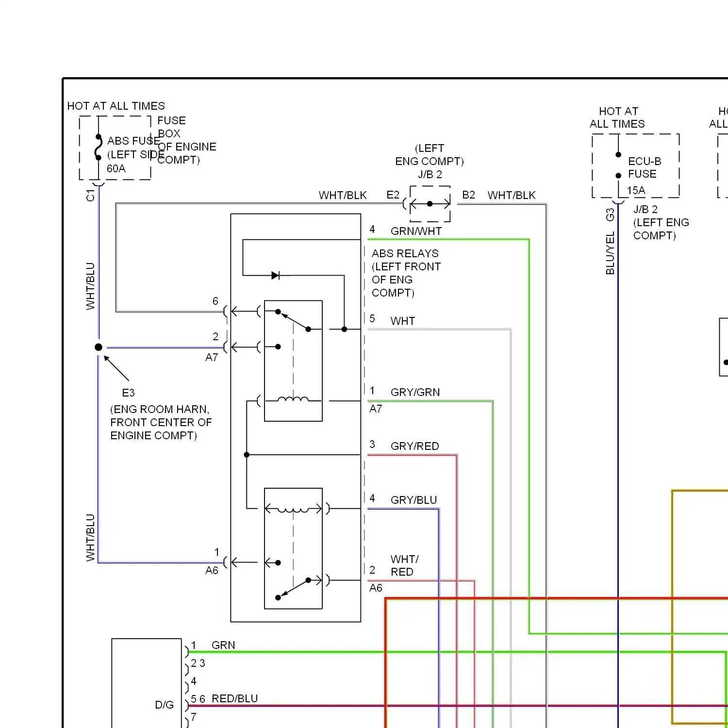Click the 'B2' connector label
728x728 pixels.
point(468,195)
